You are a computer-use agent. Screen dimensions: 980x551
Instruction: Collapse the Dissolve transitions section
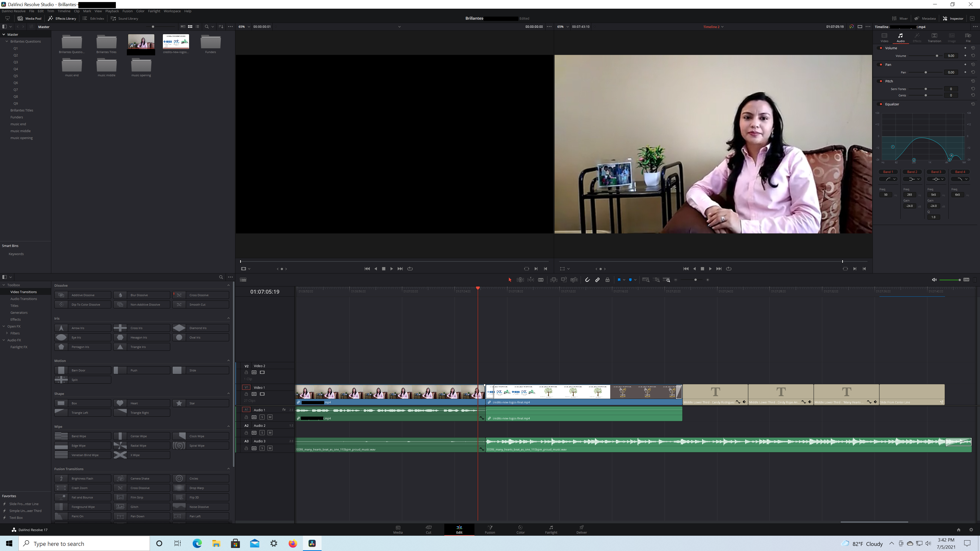click(228, 285)
